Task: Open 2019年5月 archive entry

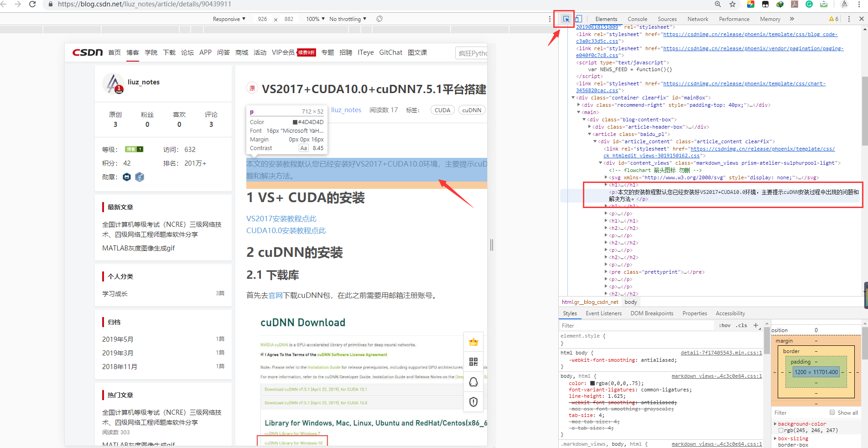Action: point(118,339)
